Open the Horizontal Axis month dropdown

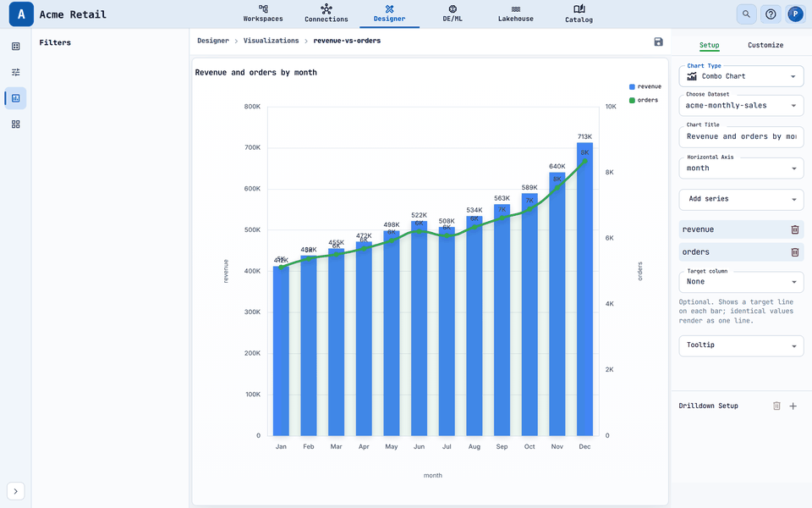(x=741, y=168)
